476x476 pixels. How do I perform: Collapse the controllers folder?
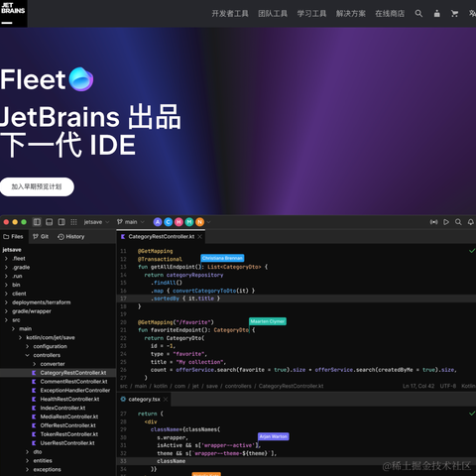(x=27, y=355)
